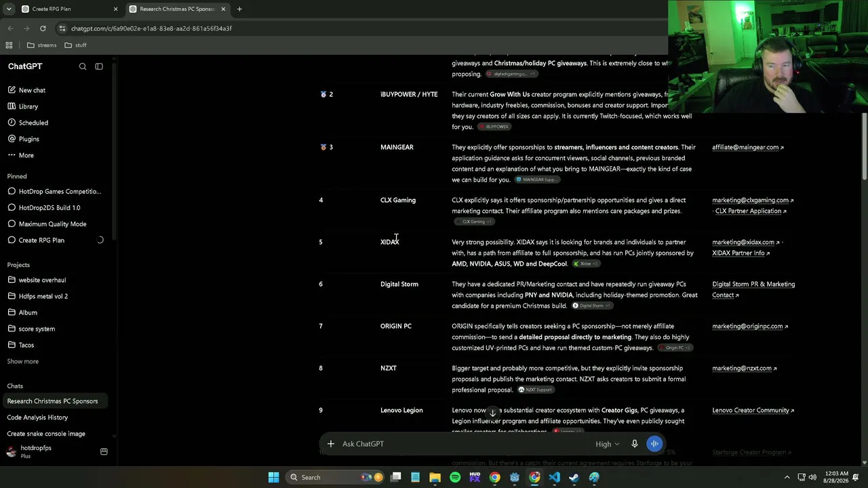The image size is (868, 488).
Task: Go back to the previous page
Action: [10, 28]
